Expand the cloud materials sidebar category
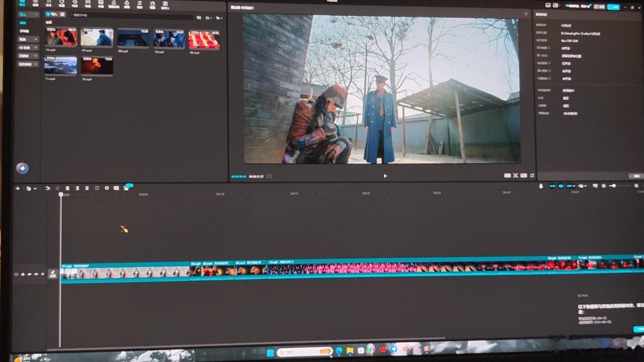This screenshot has height=362, width=644. (x=28, y=56)
